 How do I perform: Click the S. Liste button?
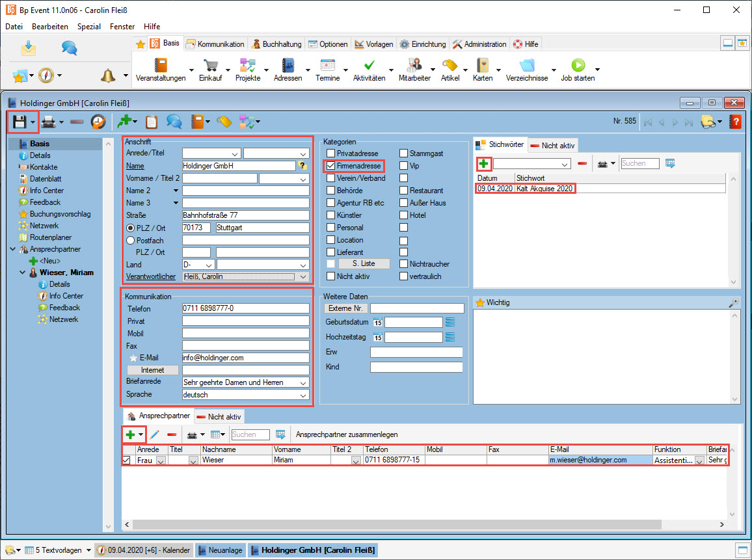click(x=363, y=264)
